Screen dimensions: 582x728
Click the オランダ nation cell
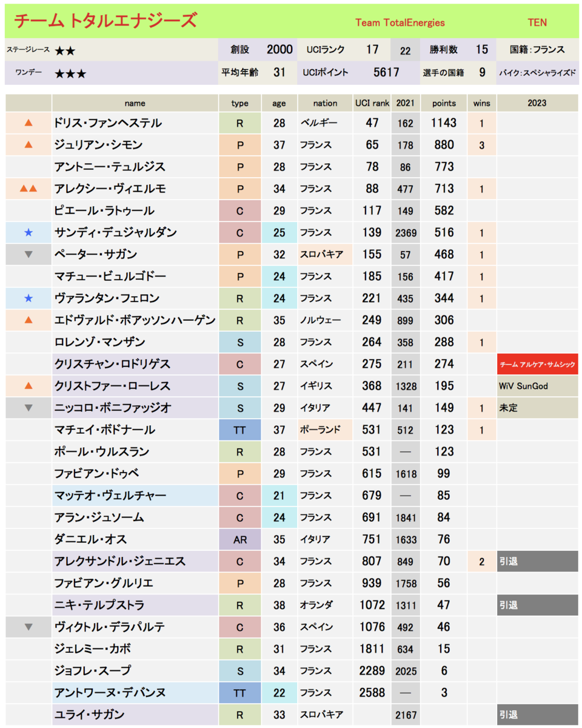[x=325, y=605]
